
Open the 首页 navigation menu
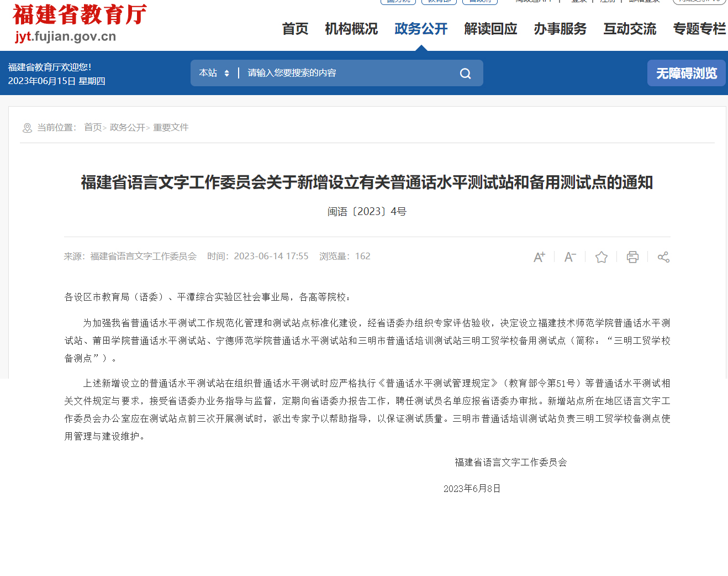click(x=295, y=29)
